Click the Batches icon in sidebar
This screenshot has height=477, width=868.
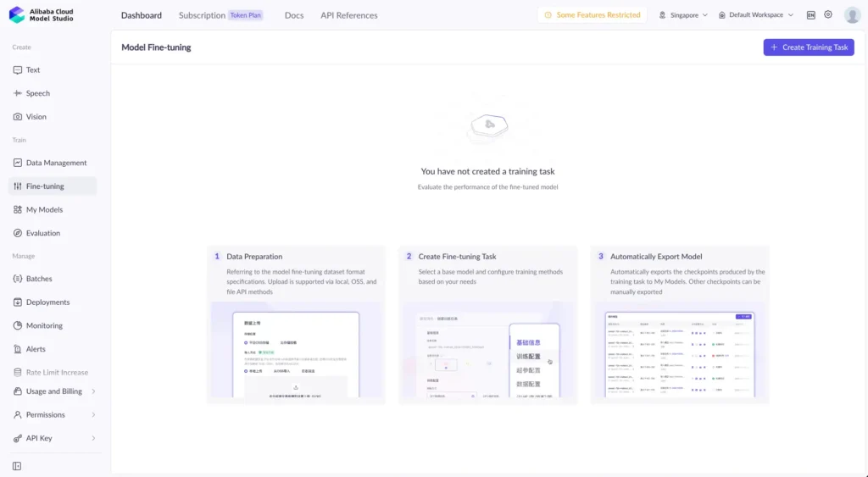[x=18, y=279]
